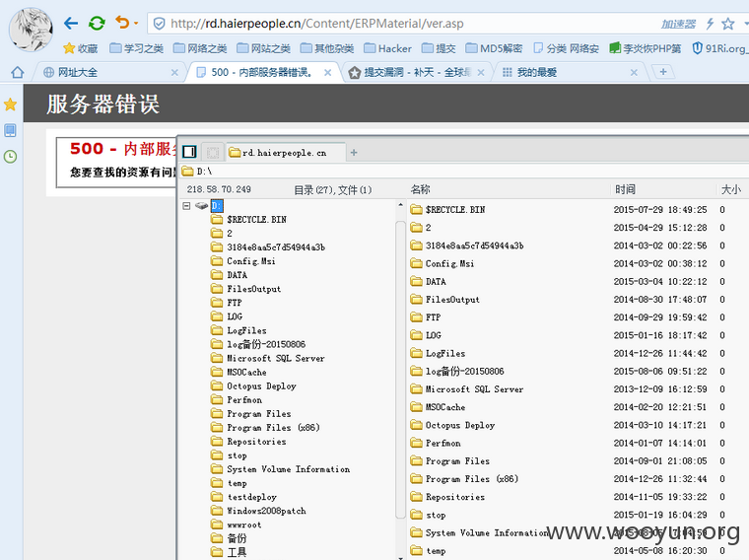The width and height of the screenshot is (749, 560).
Task: Click the lightning accelerator icon
Action: coord(710,24)
